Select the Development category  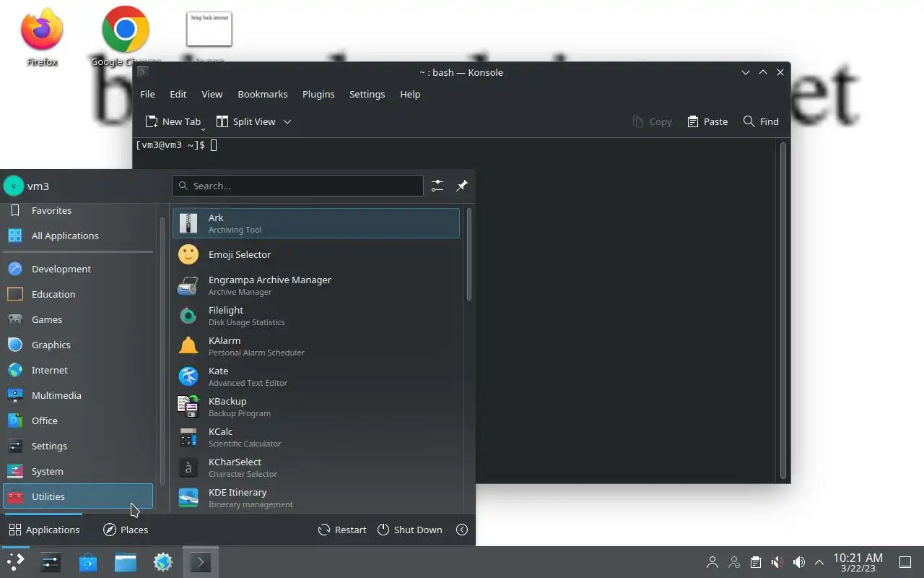78,269
